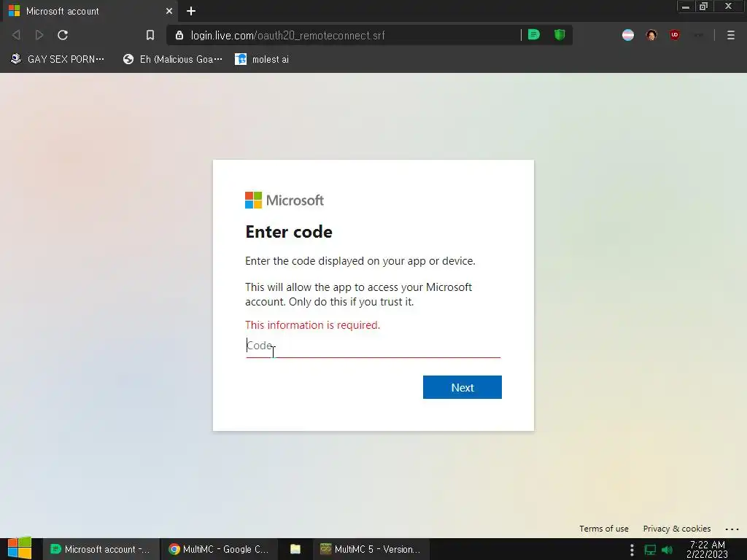Open the uBlock Origin extension icon

[675, 35]
